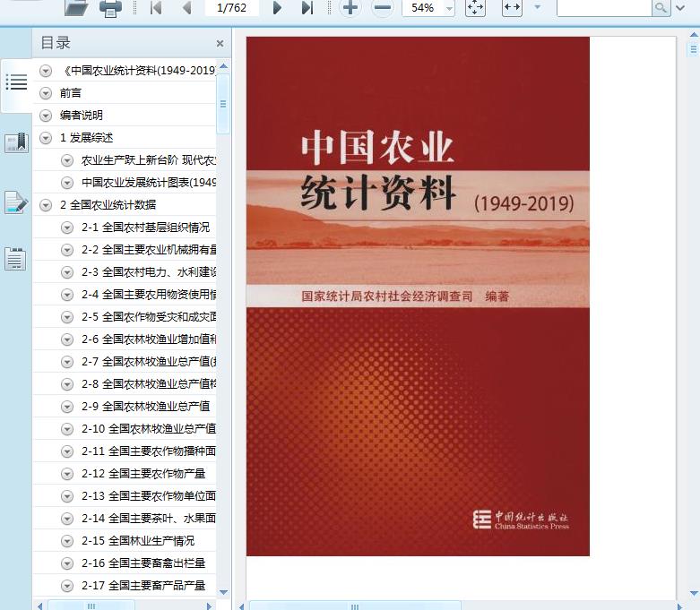Image resolution: width=700 pixels, height=610 pixels.
Task: Open file with the folder icon
Action: [76, 7]
